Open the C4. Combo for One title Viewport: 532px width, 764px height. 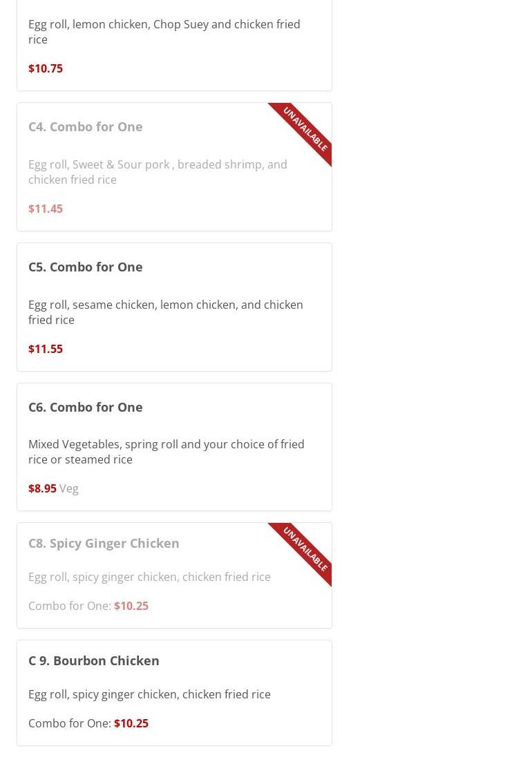[86, 126]
